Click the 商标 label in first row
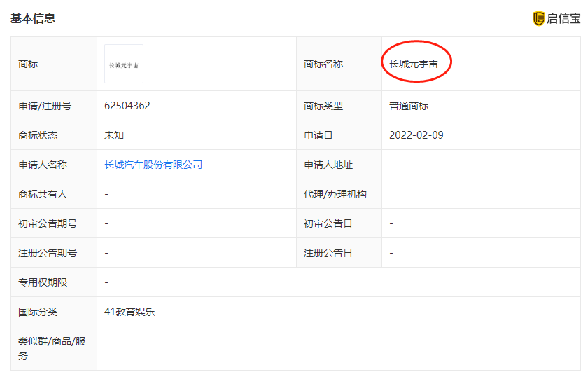 point(28,64)
